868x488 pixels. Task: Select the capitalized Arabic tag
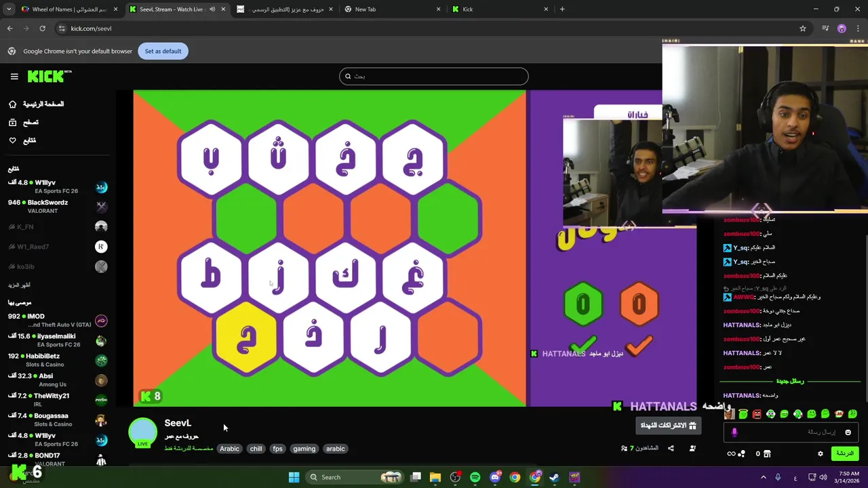(229, 449)
